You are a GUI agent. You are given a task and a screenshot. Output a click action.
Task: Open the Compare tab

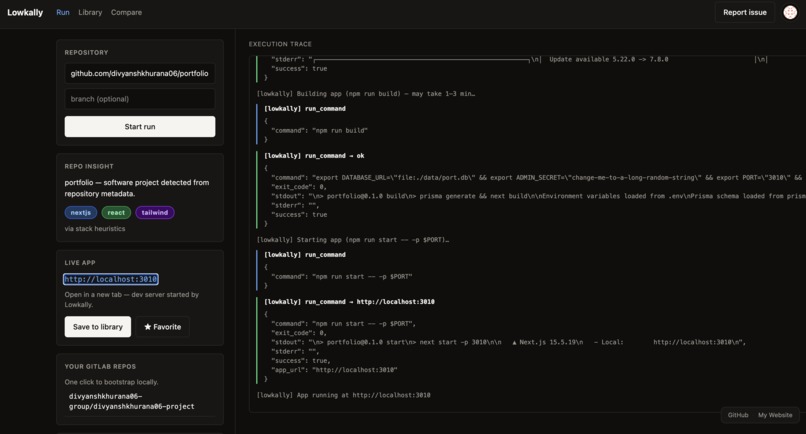click(x=126, y=12)
